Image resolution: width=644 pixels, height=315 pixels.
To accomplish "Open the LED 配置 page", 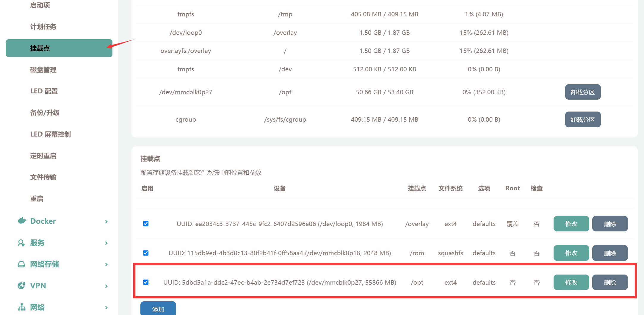I will (44, 91).
